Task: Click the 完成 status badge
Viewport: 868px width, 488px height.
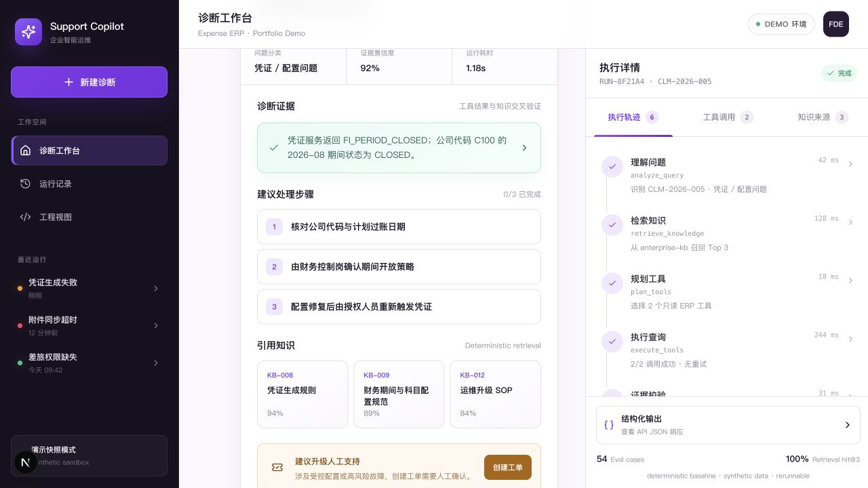Action: coord(839,73)
